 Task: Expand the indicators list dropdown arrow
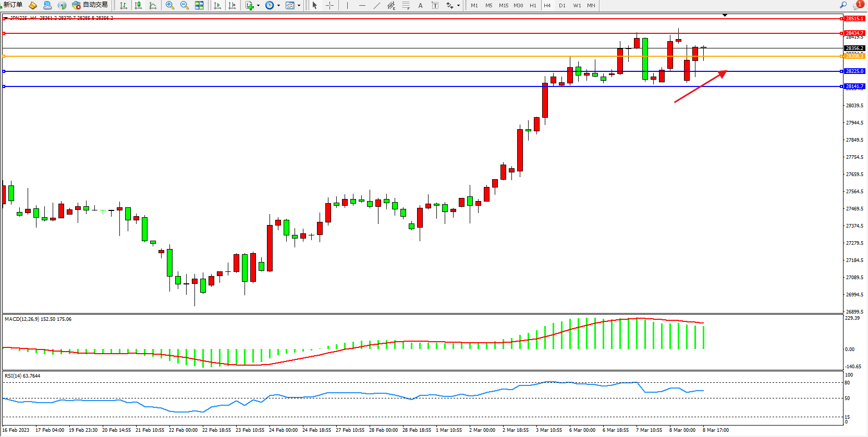click(x=258, y=6)
